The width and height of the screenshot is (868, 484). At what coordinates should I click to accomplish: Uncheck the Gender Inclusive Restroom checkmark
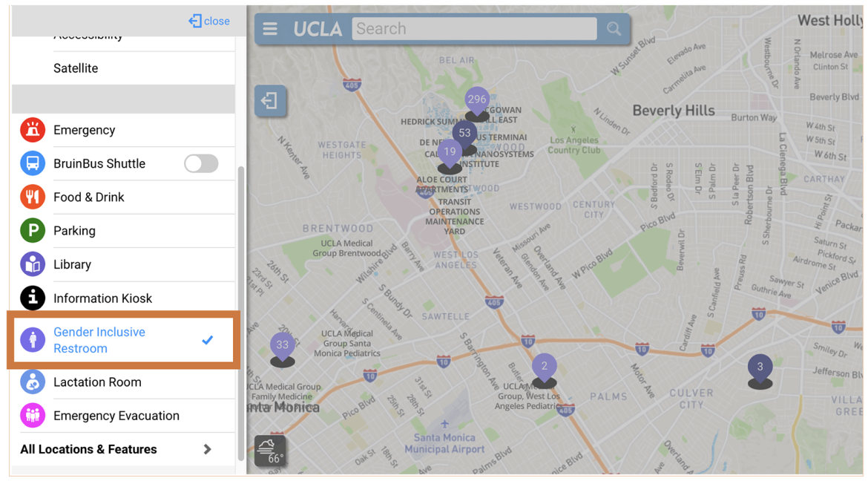208,339
